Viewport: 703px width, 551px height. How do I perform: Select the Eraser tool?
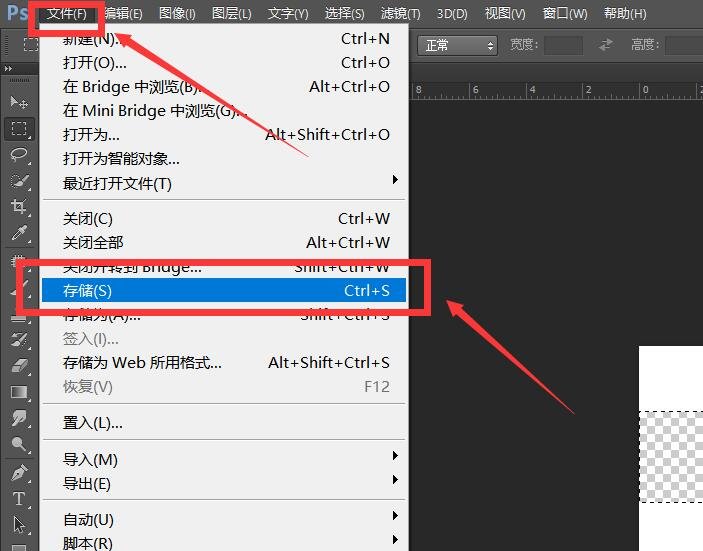click(19, 365)
